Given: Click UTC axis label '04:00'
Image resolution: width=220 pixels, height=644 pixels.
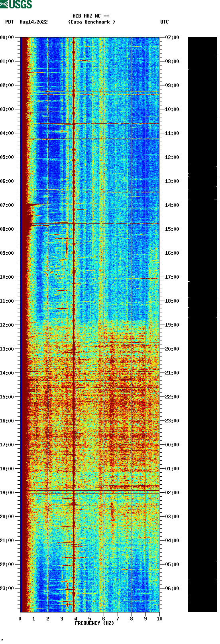Looking at the screenshot, I should pos(172,541).
